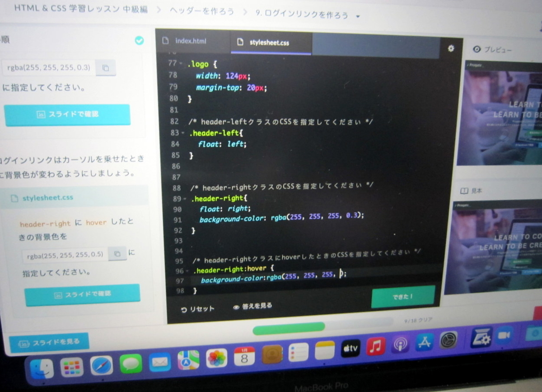
Task: Open Calendar app in the Dock
Action: [244, 356]
